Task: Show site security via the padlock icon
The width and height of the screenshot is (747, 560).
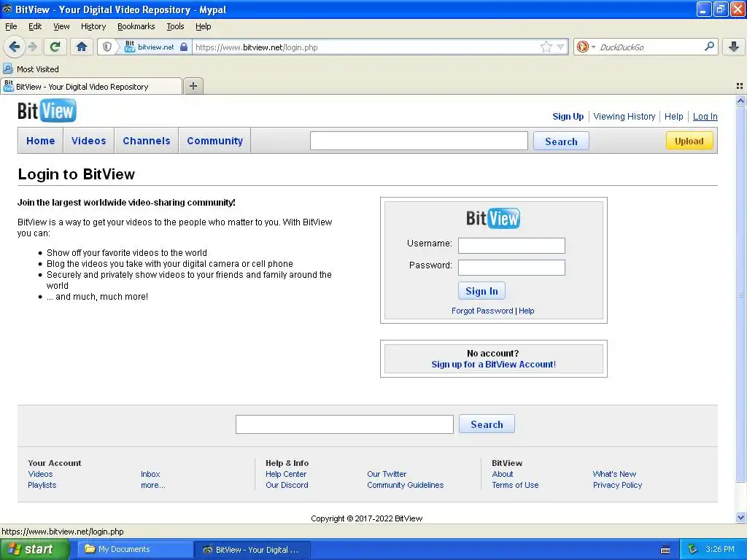Action: click(184, 47)
